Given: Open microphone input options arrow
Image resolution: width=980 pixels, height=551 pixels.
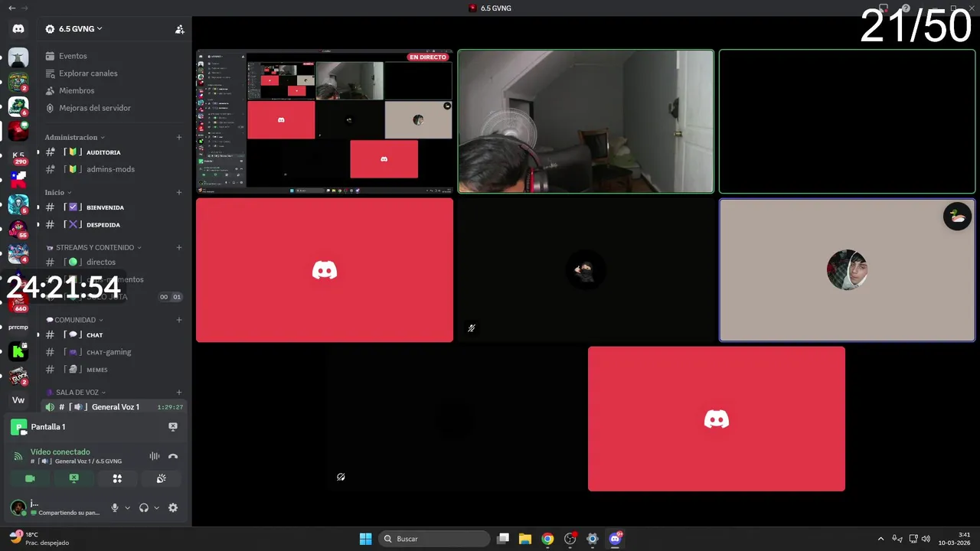Looking at the screenshot, I should click(127, 507).
